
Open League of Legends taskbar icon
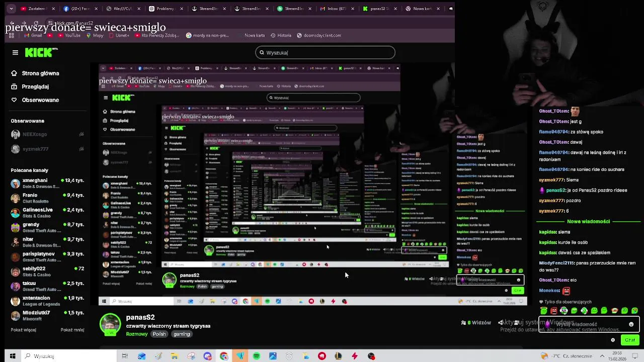pos(338,356)
